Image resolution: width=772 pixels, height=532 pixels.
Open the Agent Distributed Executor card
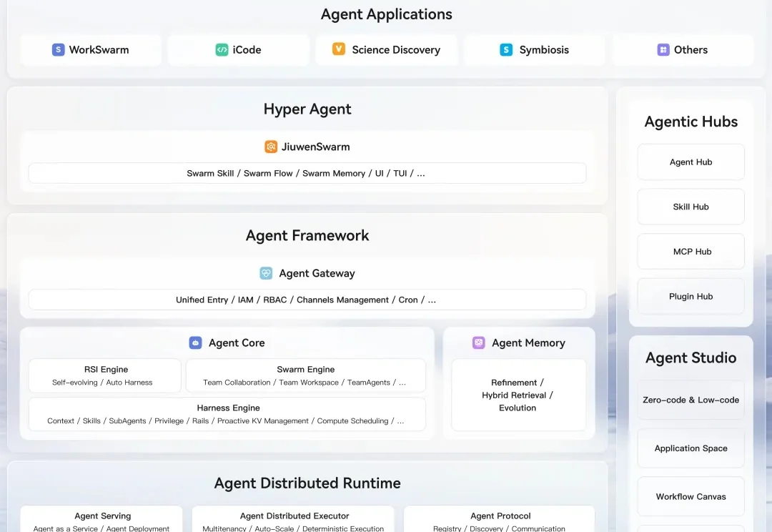point(293,519)
